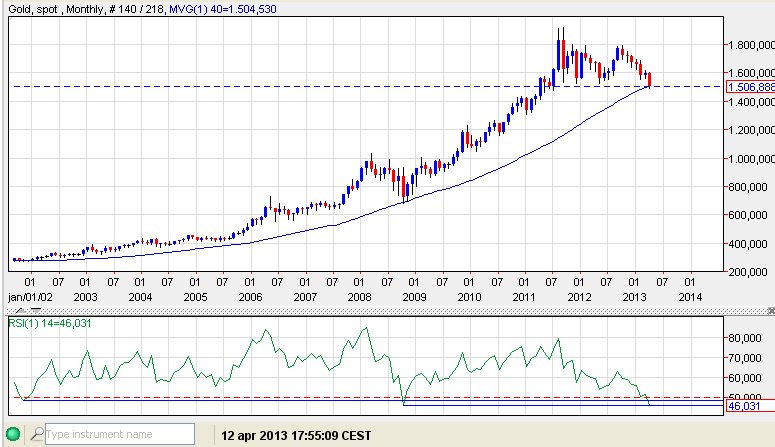The height and width of the screenshot is (447, 775).
Task: Click the down-arrow pane icon above RSI panel
Action: click(x=36, y=311)
